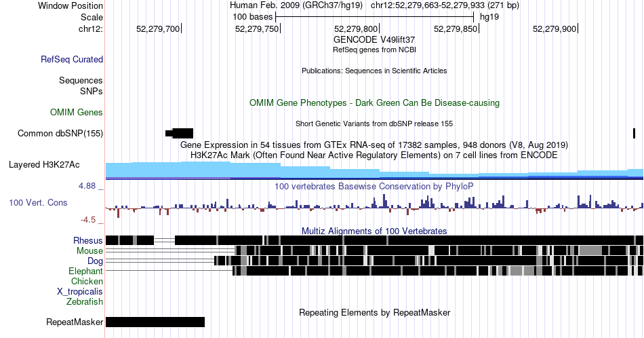
Task: Click the -4.5 PhyloP lower scale value
Action: [88, 220]
